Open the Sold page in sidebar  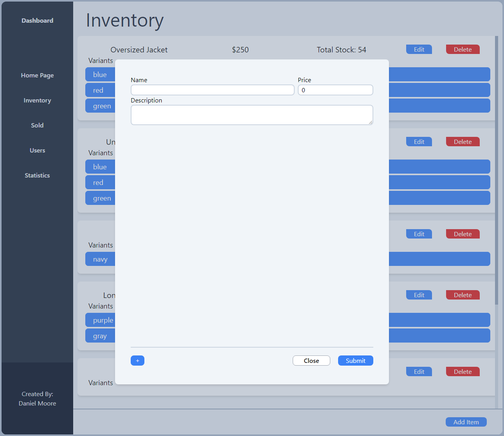[x=37, y=126]
